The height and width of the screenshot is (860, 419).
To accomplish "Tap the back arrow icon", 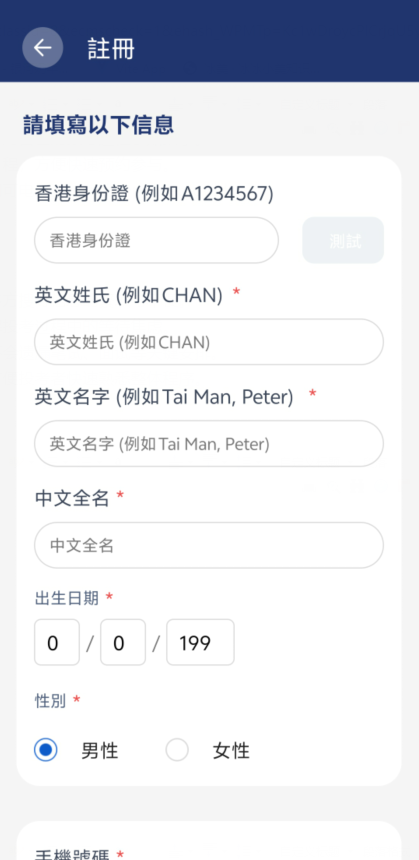I will [x=42, y=48].
